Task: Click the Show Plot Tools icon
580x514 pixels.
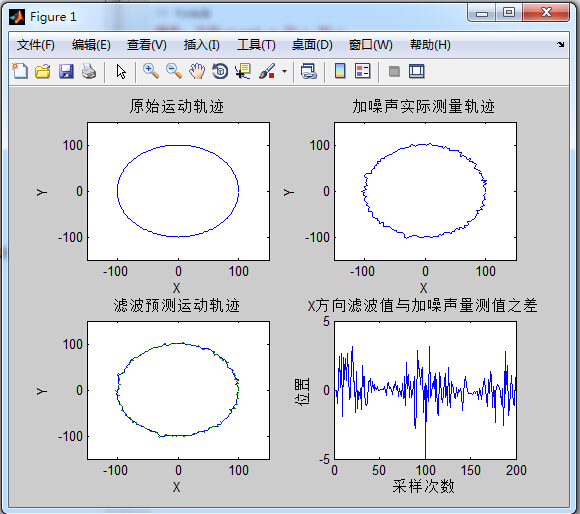Action: click(417, 71)
